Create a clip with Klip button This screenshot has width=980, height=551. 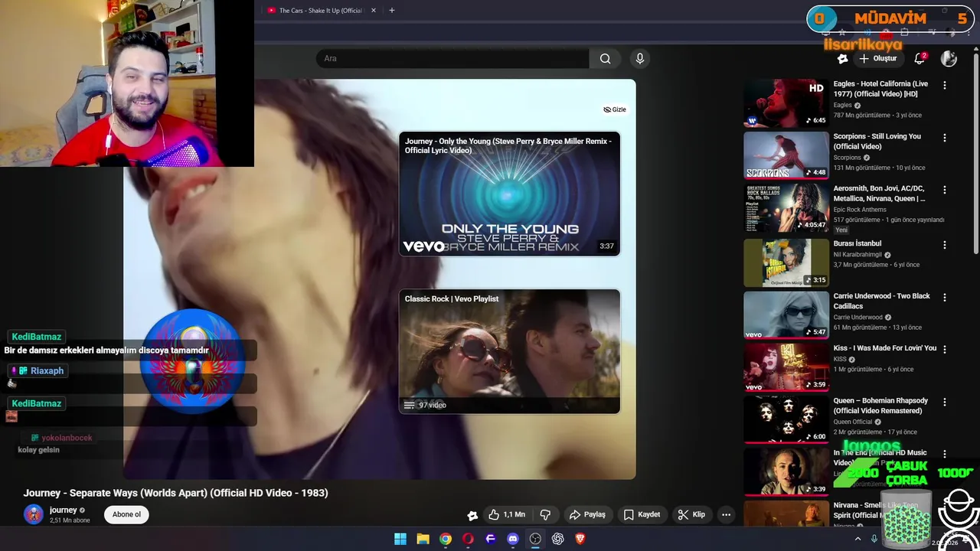pyautogui.click(x=691, y=514)
